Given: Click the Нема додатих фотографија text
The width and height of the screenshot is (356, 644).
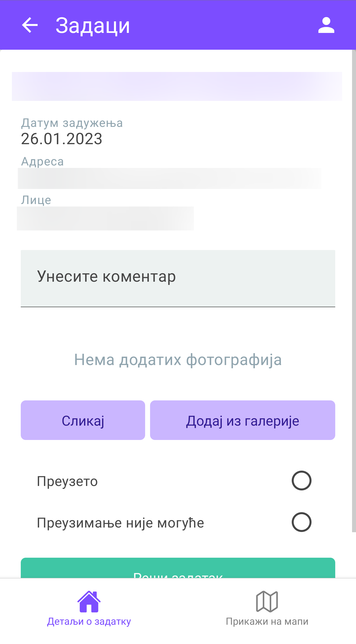Looking at the screenshot, I should [178, 360].
